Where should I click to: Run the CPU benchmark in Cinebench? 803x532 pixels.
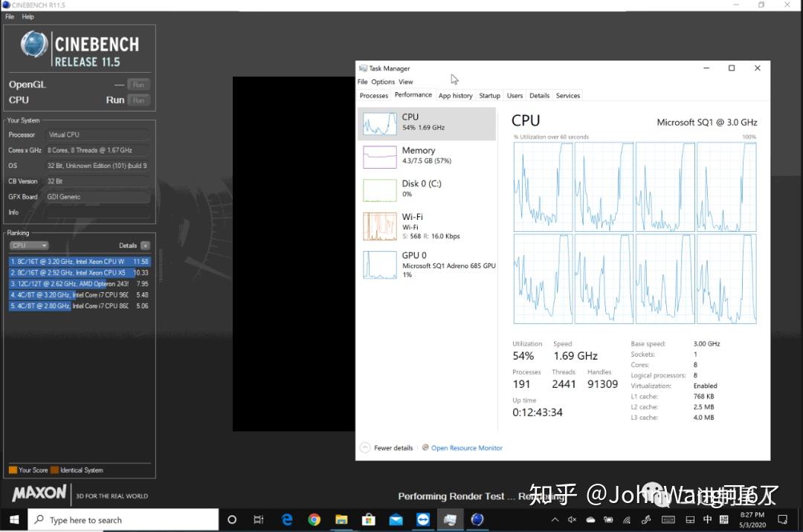point(138,100)
